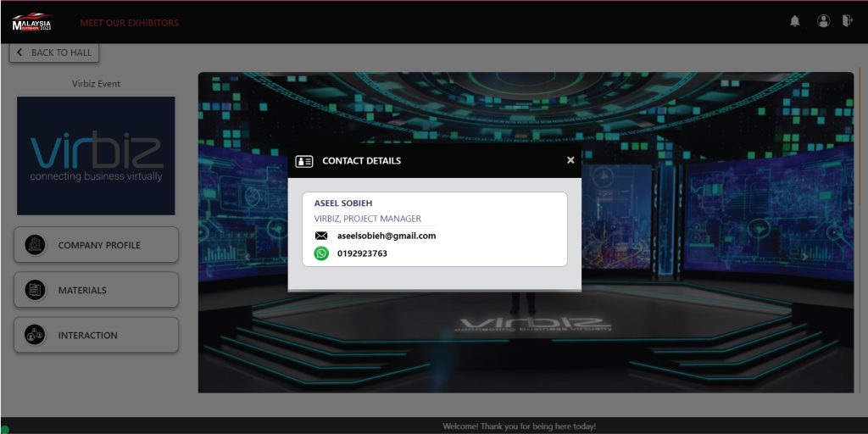The width and height of the screenshot is (868, 434).
Task: Click the Virbiz company logo thumbnail
Action: point(96,155)
